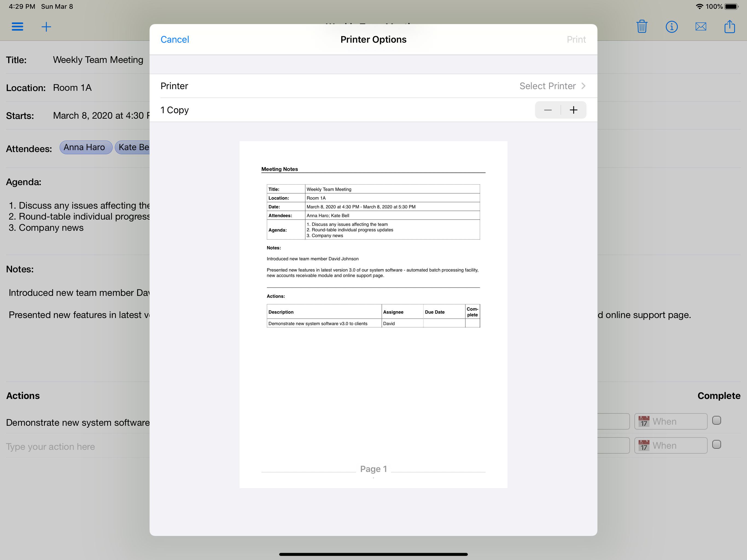Image resolution: width=747 pixels, height=560 pixels.
Task: Cancel the Printer Options dialog
Action: click(x=175, y=40)
